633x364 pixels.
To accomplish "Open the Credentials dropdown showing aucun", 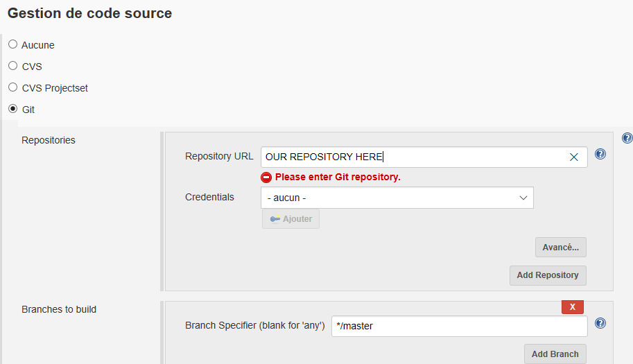I will tap(397, 198).
